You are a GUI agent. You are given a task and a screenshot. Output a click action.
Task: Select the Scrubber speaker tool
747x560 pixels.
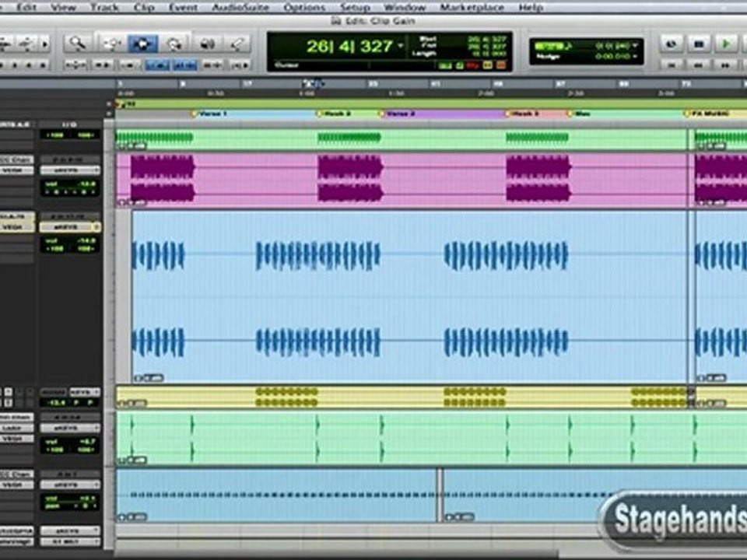207,44
